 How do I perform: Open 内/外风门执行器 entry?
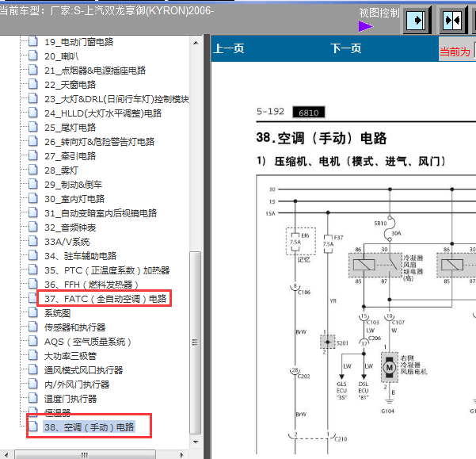(x=77, y=384)
